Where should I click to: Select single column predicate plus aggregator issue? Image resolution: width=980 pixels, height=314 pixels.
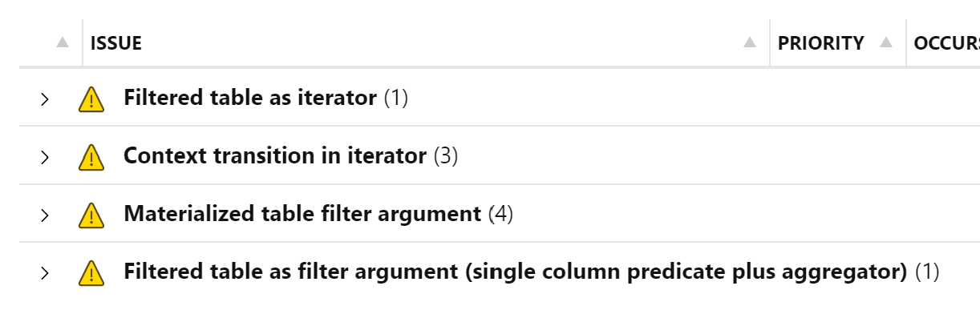click(516, 272)
